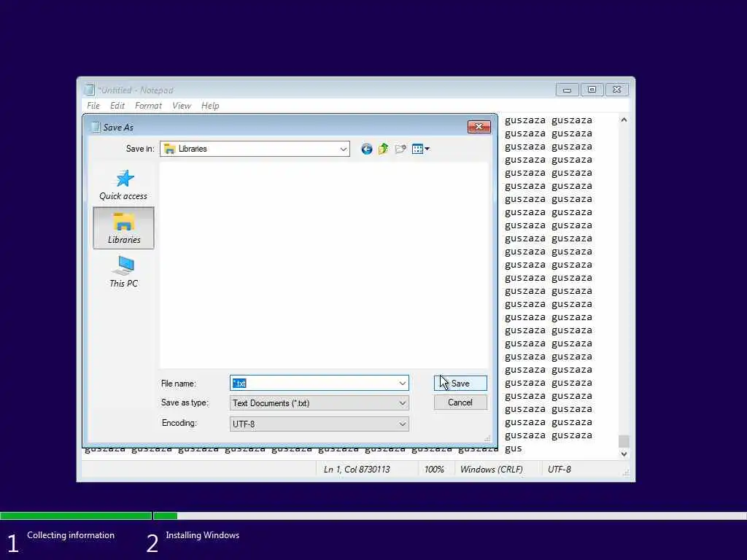
Task: Minimize the Notepad window
Action: coord(567,90)
